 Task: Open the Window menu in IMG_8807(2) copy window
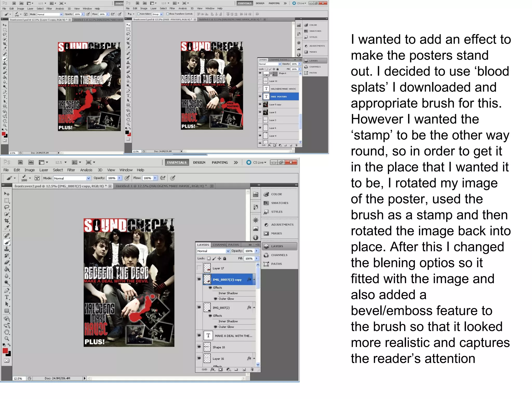pyautogui.click(x=126, y=170)
